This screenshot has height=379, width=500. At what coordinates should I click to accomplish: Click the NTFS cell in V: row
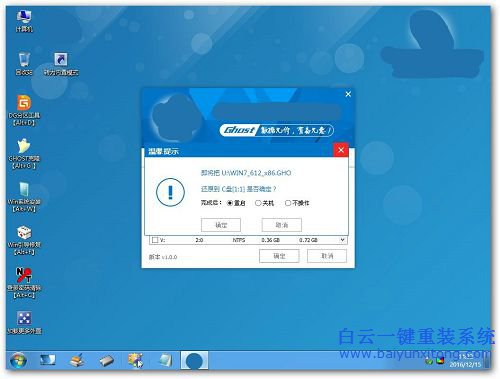coord(239,240)
